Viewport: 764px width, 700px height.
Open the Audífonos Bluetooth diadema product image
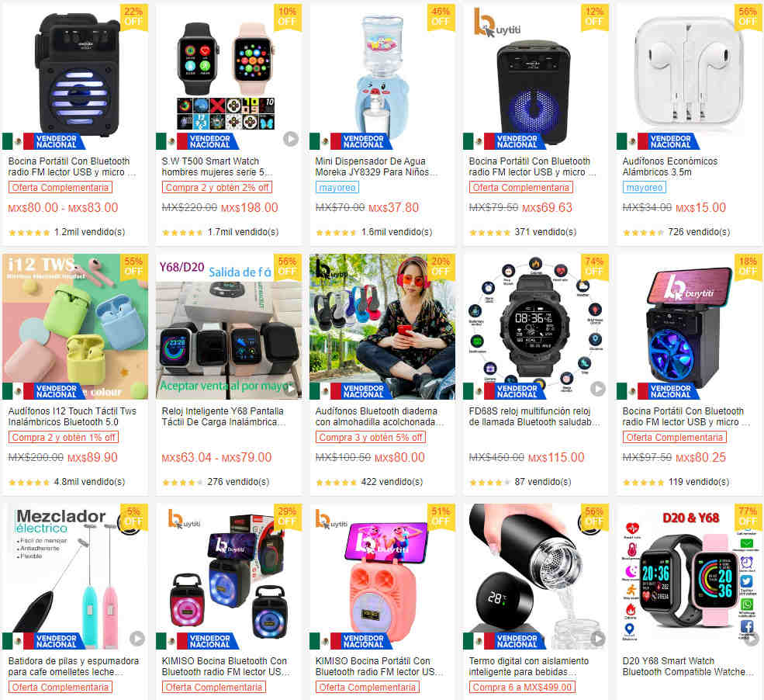pos(382,326)
